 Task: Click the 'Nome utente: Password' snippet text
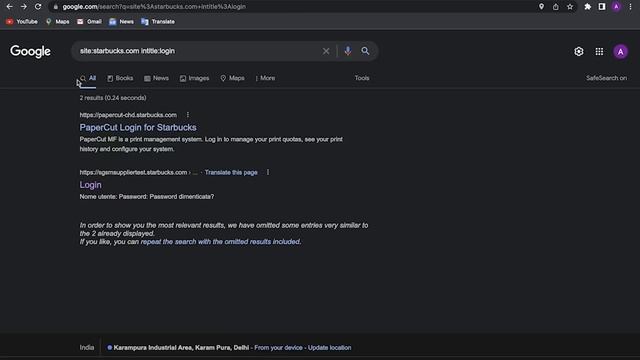[147, 197]
